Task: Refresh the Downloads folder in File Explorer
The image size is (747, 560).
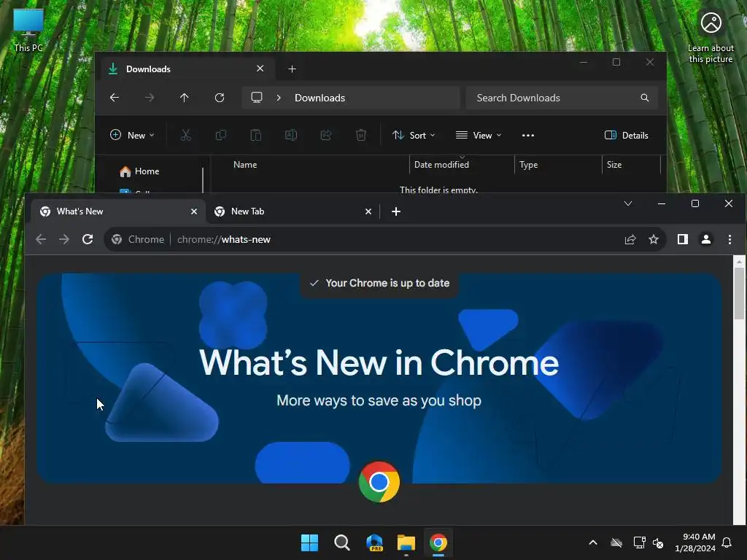Action: click(x=220, y=98)
